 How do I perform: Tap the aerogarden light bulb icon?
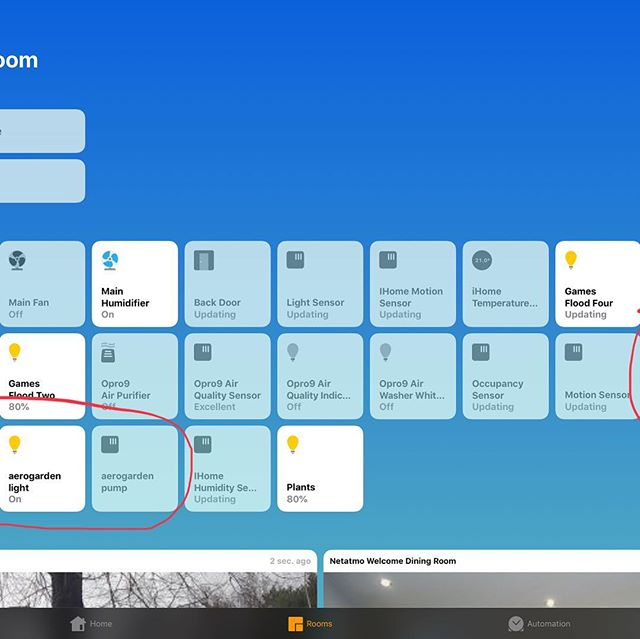click(15, 444)
